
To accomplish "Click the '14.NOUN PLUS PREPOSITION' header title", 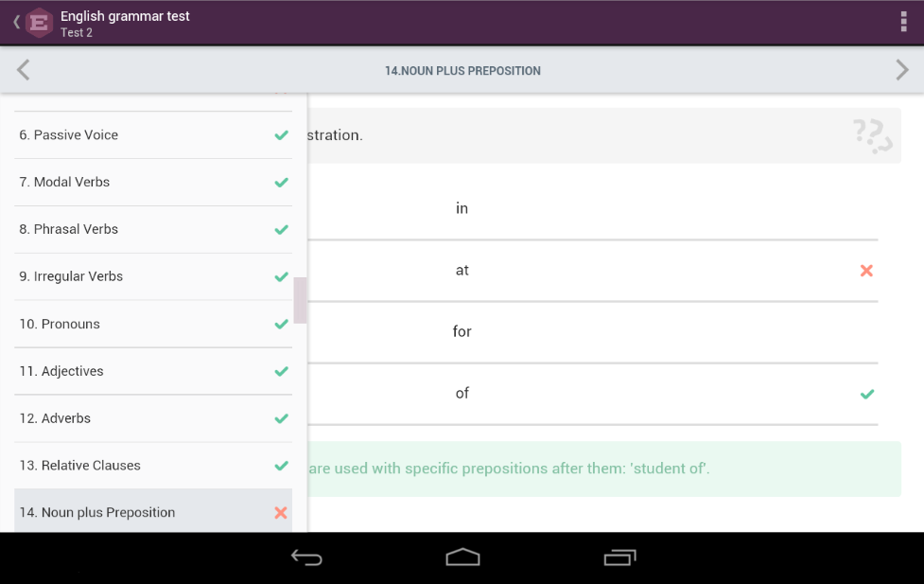I will tap(462, 71).
